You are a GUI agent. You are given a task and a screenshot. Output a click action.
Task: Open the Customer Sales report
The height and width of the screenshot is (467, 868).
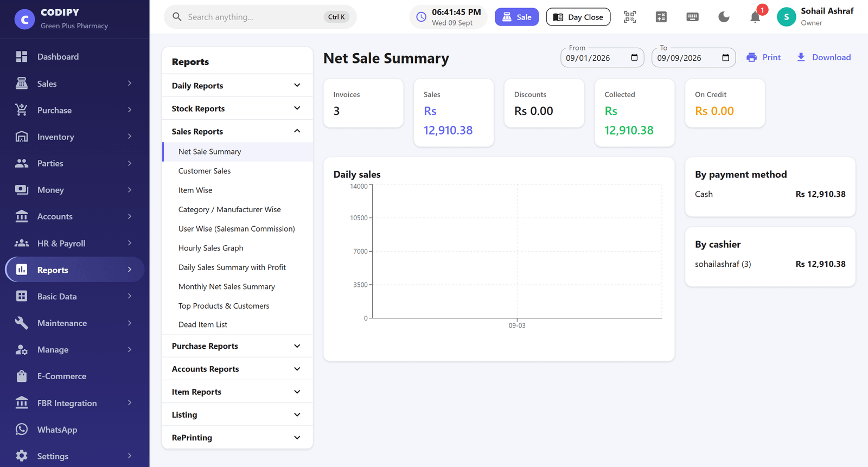point(237,171)
